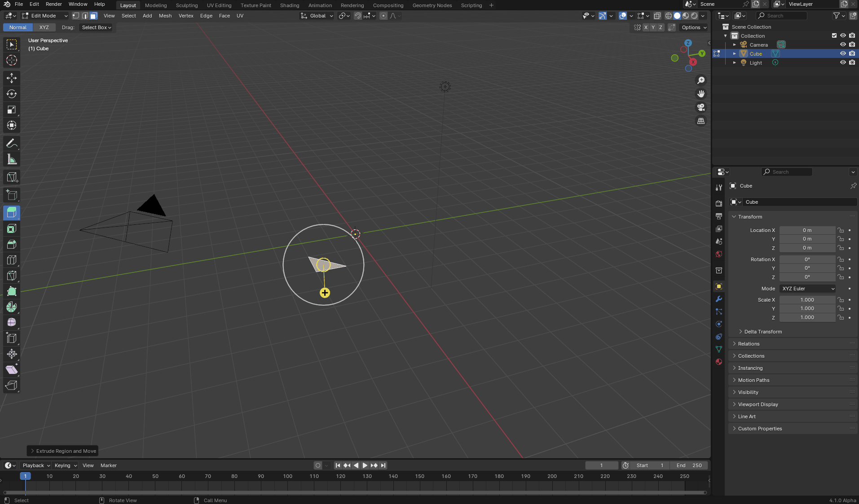Open the Mesh menu
The width and height of the screenshot is (859, 504).
pyautogui.click(x=165, y=16)
